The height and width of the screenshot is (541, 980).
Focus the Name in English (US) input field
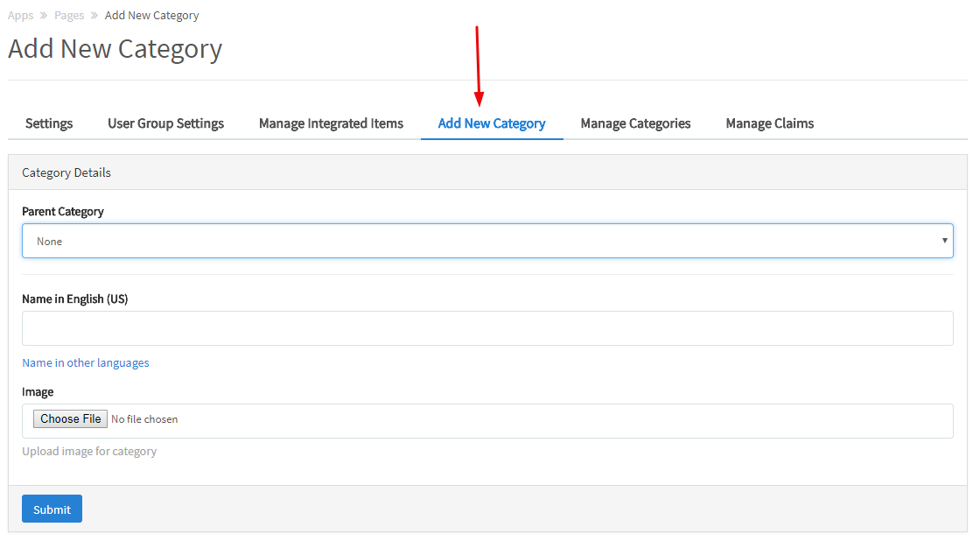487,328
